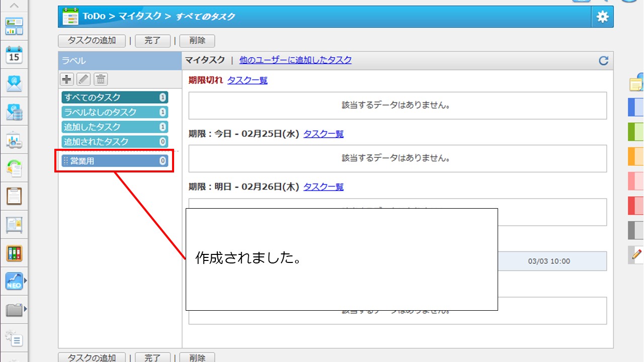The width and height of the screenshot is (644, 362).
Task: Click 完了 button above the list
Action: click(152, 41)
